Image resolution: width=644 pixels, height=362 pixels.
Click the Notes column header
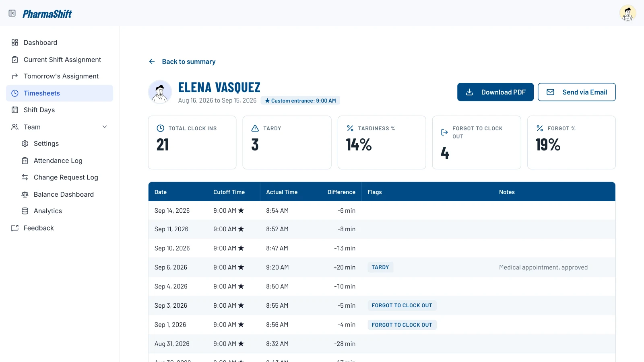(507, 192)
